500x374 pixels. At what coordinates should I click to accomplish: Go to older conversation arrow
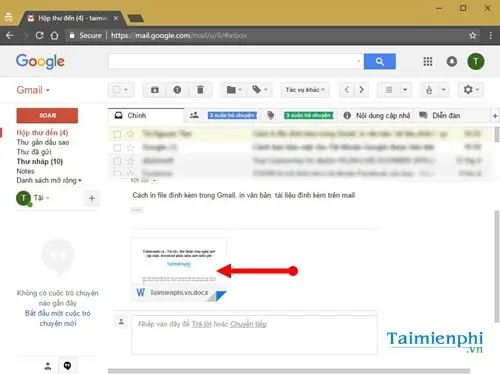coord(361,90)
